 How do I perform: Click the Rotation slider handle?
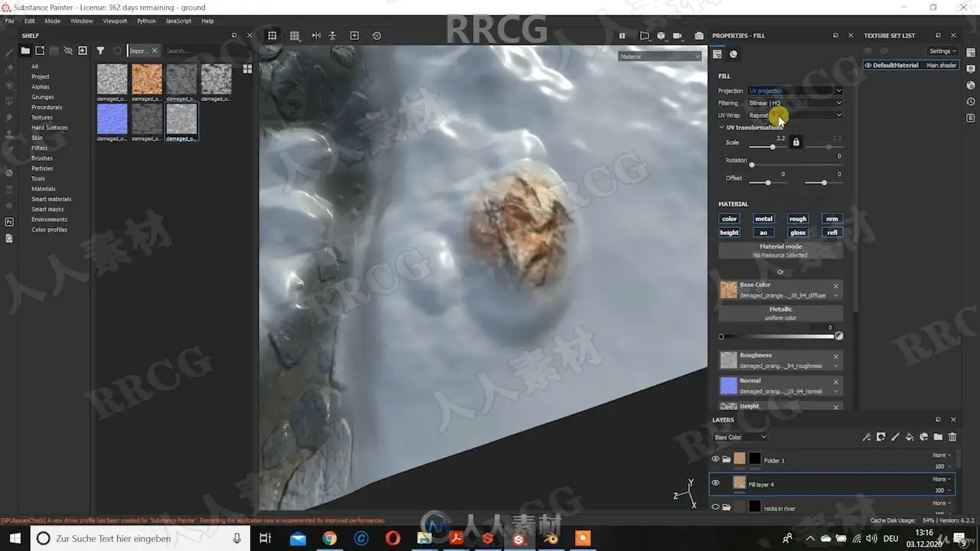tap(752, 165)
